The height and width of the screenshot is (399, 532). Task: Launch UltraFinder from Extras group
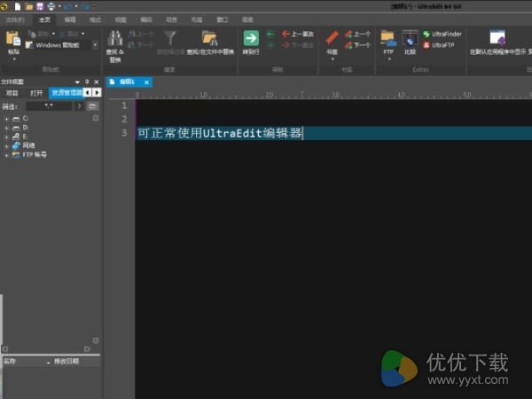point(442,34)
